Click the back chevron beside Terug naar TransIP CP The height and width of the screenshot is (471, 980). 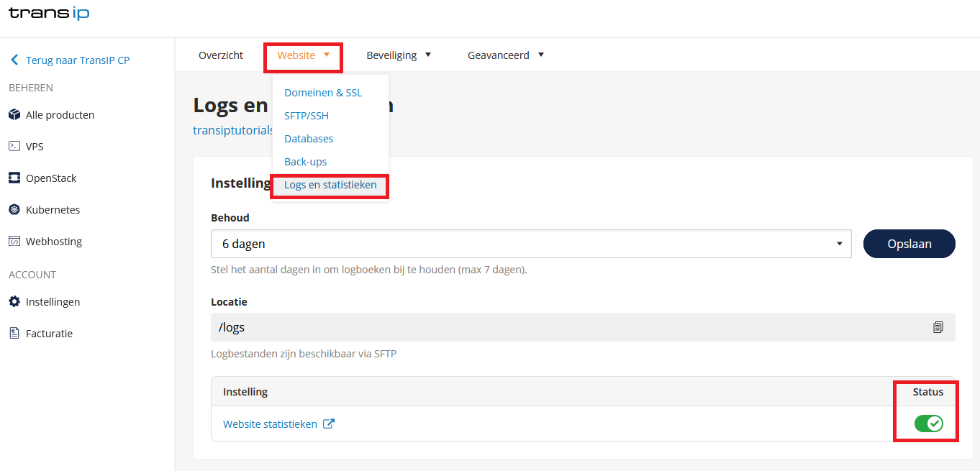[14, 60]
